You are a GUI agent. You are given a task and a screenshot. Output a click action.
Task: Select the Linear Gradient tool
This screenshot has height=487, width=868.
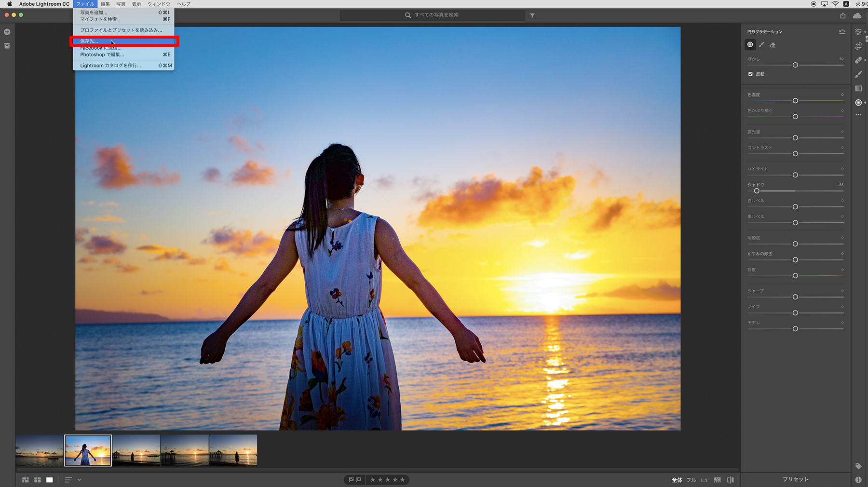tap(858, 88)
